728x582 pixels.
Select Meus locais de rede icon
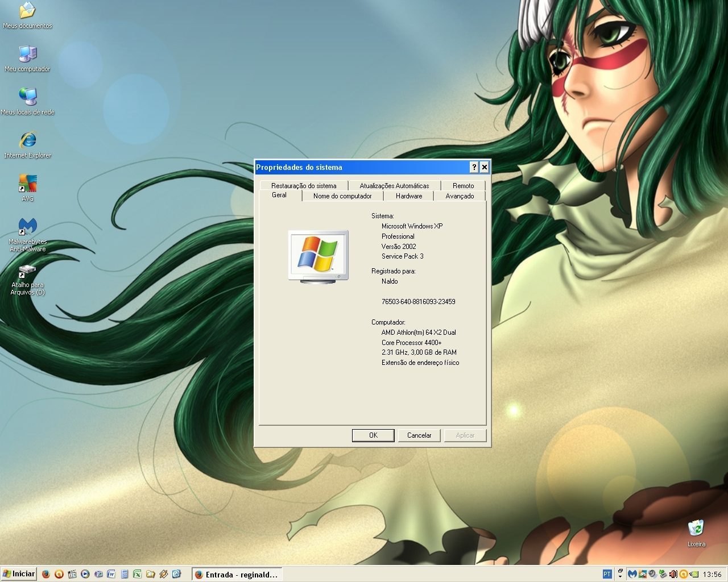[x=27, y=102]
